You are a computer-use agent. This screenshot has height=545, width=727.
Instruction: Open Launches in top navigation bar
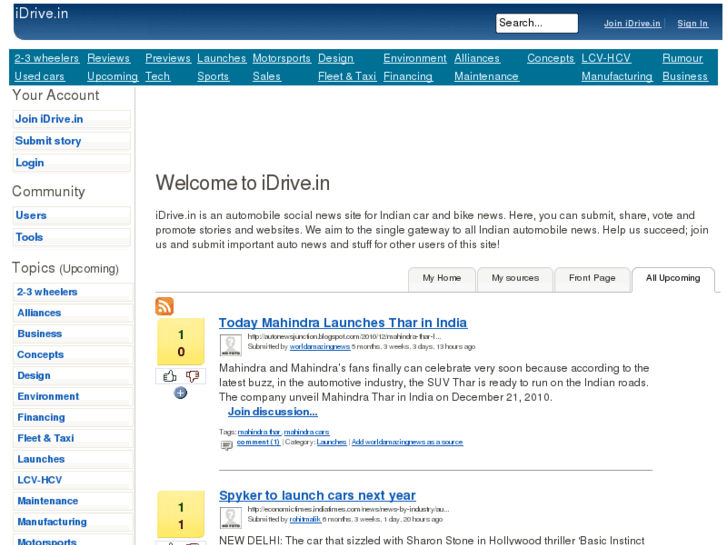221,58
